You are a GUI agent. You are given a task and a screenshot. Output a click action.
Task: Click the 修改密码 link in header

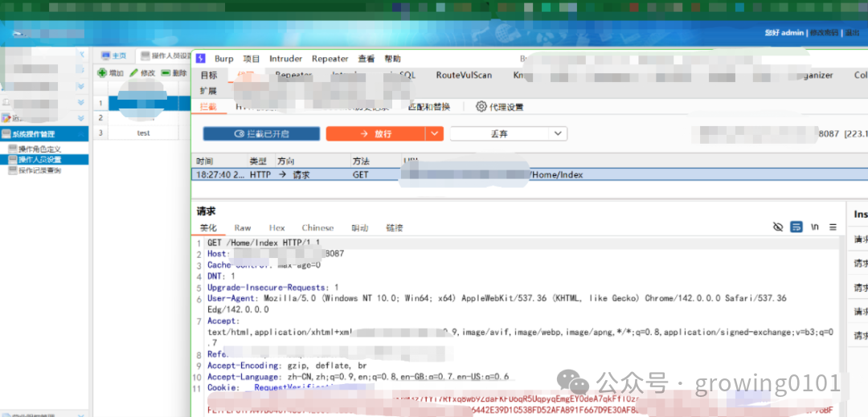click(x=824, y=33)
